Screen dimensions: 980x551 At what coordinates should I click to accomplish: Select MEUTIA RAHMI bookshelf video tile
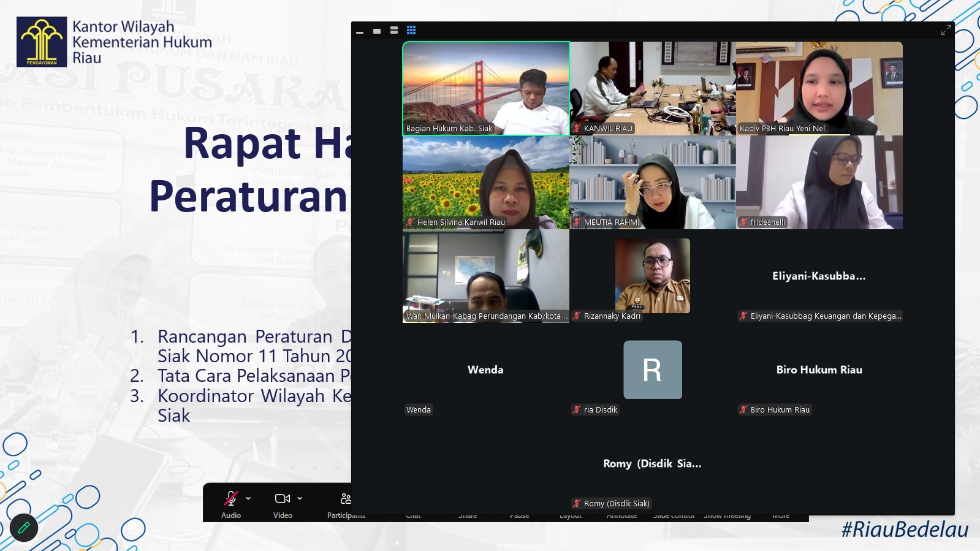click(653, 182)
